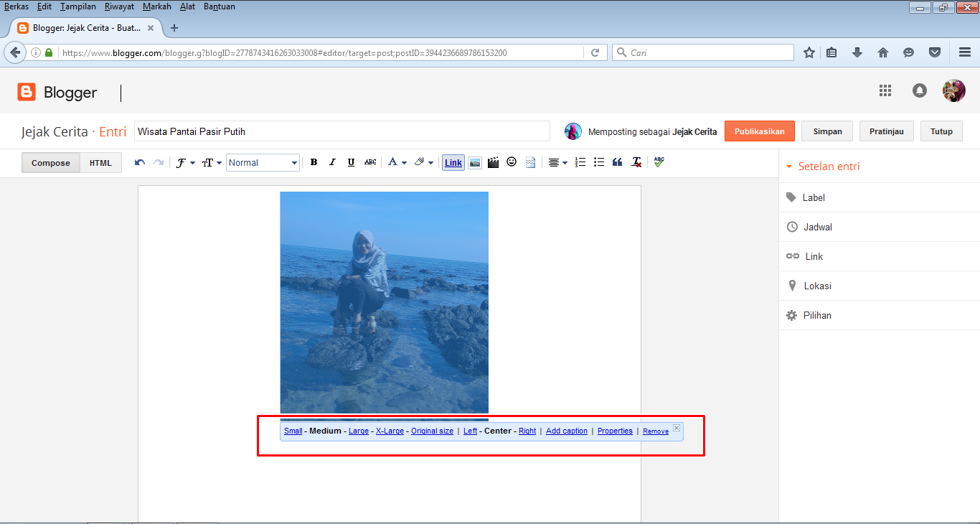Open the Pocket icon in the Firefox toolbar
The height and width of the screenshot is (524, 980).
[x=935, y=52]
